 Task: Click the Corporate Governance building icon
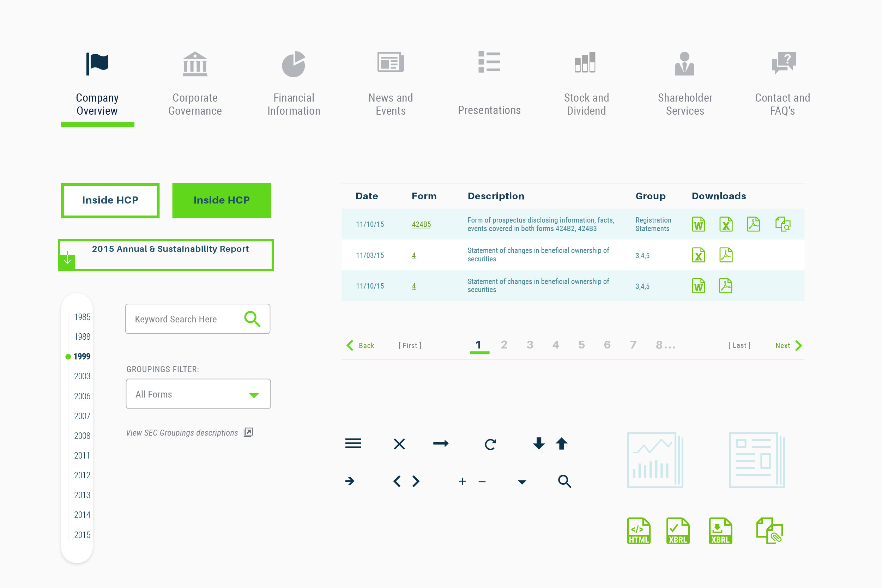pyautogui.click(x=195, y=64)
